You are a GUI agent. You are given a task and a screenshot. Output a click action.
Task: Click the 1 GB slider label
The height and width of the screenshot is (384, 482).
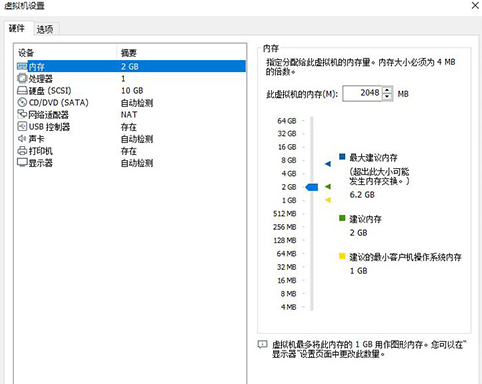pyautogui.click(x=289, y=200)
